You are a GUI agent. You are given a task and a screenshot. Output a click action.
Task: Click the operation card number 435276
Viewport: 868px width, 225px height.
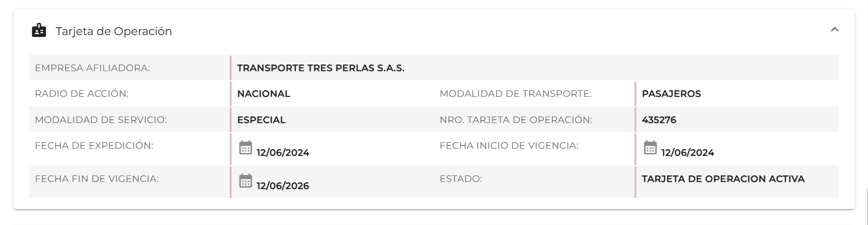pos(659,120)
